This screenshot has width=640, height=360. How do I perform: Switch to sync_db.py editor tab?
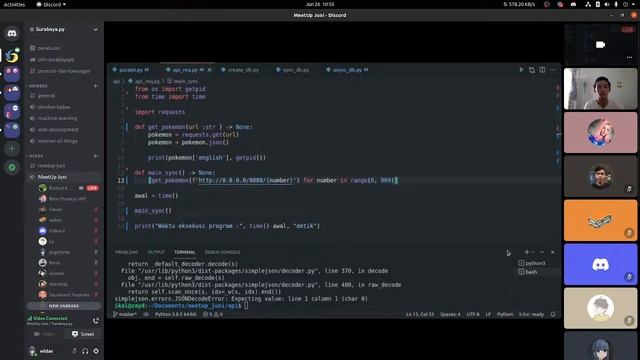296,70
